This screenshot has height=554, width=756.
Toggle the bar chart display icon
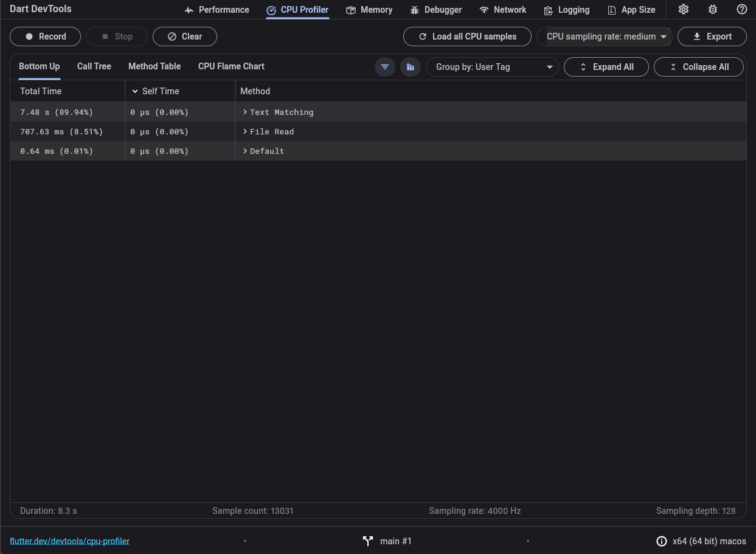tap(411, 67)
